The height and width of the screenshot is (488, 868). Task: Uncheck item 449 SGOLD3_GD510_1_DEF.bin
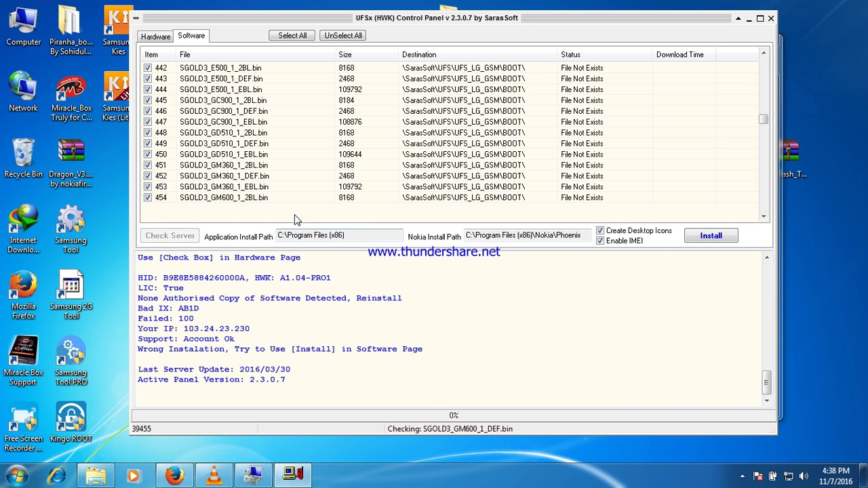pyautogui.click(x=148, y=144)
